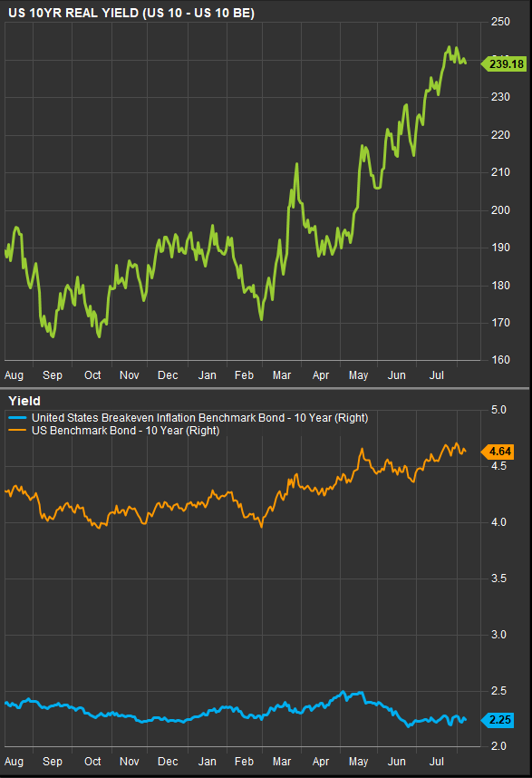Click the US 10YR REAL YIELD chart title
The height and width of the screenshot is (778, 532).
point(131,13)
